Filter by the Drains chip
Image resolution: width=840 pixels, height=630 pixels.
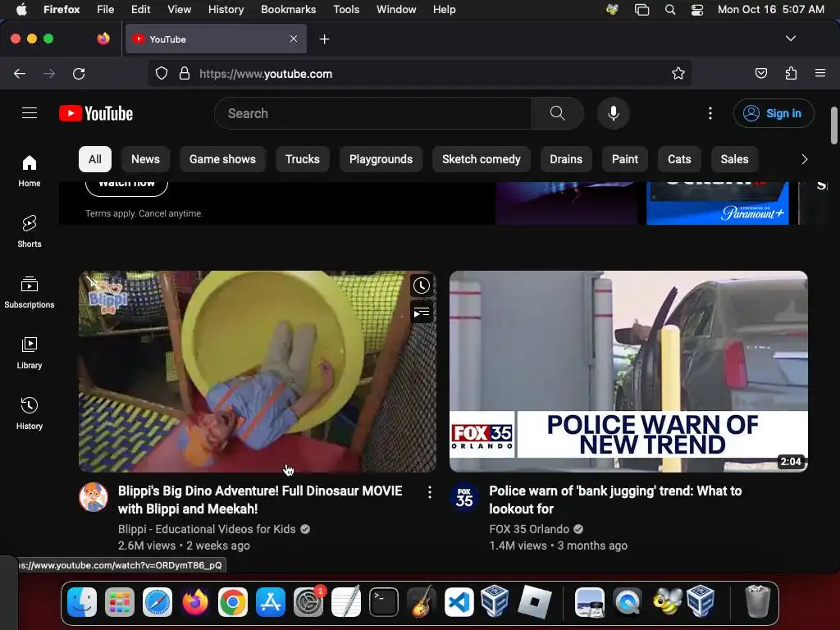(x=566, y=159)
